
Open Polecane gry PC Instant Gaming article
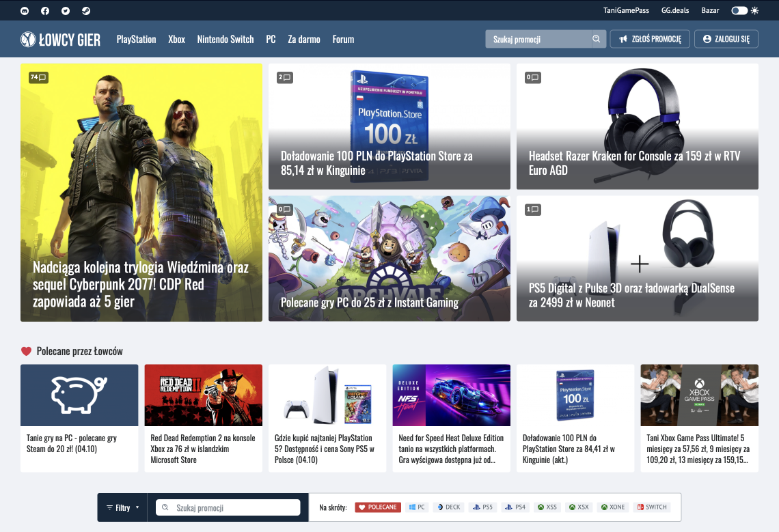click(389, 258)
